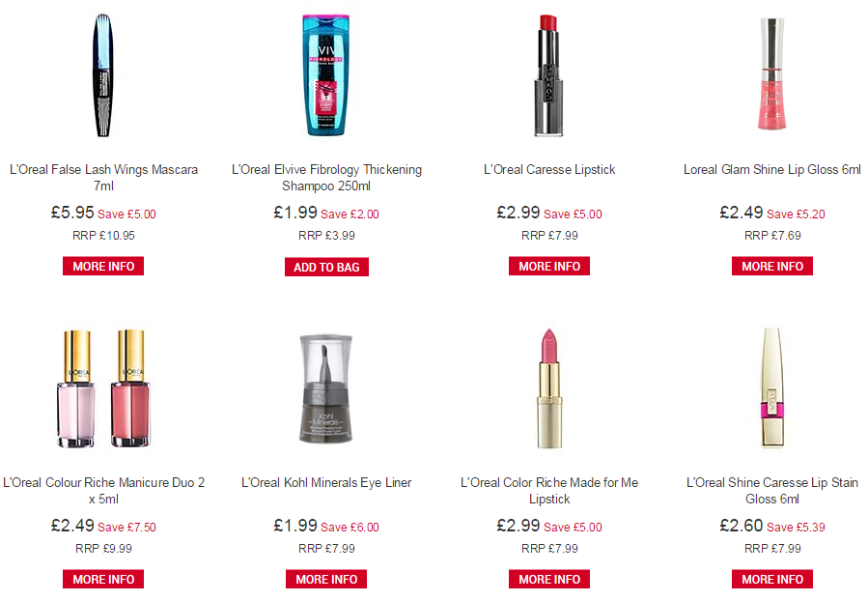This screenshot has height=601, width=868.
Task: Open the L'Oreal False Lash Wings Mascara title link
Action: 103,177
